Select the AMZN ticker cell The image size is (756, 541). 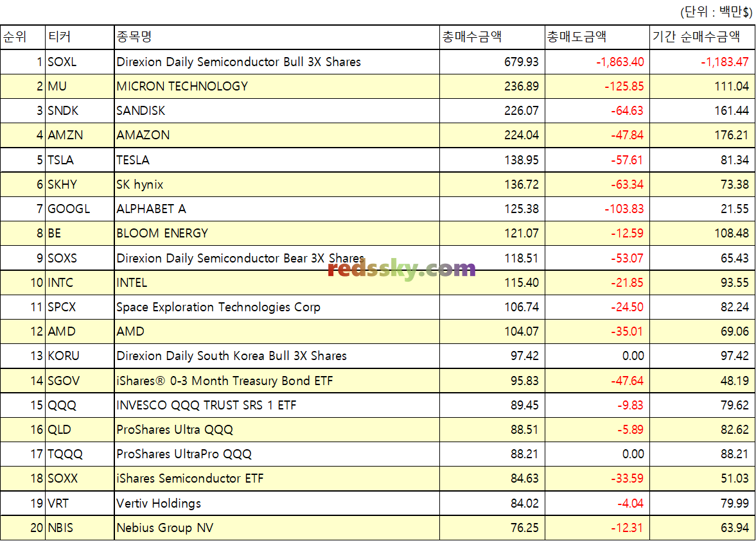click(x=80, y=135)
